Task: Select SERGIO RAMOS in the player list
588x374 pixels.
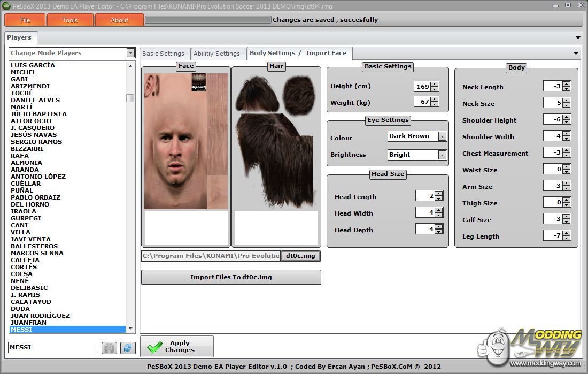Action: click(36, 142)
